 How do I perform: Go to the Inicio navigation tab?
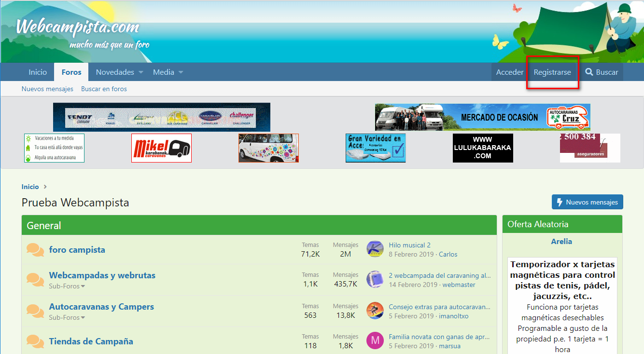(38, 72)
